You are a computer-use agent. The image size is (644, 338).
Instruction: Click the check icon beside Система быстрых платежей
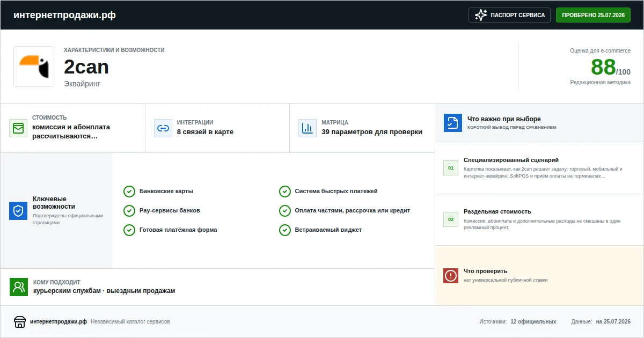coord(285,192)
